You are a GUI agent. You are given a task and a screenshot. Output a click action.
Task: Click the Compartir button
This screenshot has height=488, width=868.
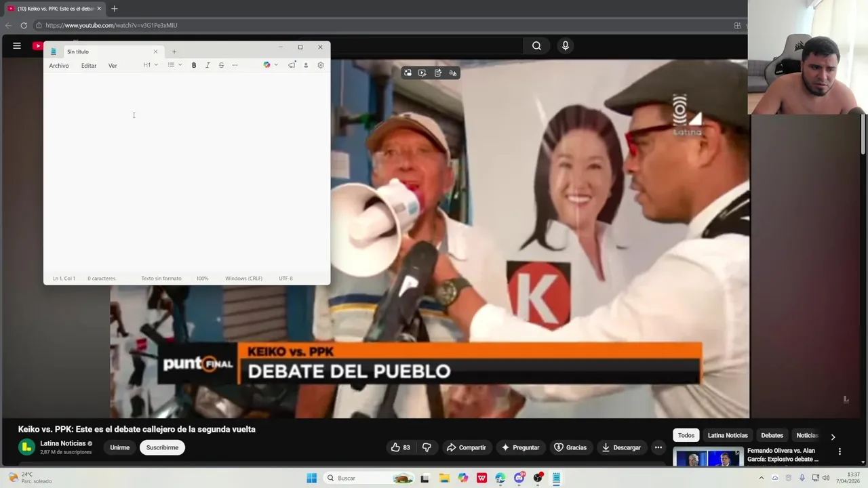point(466,447)
